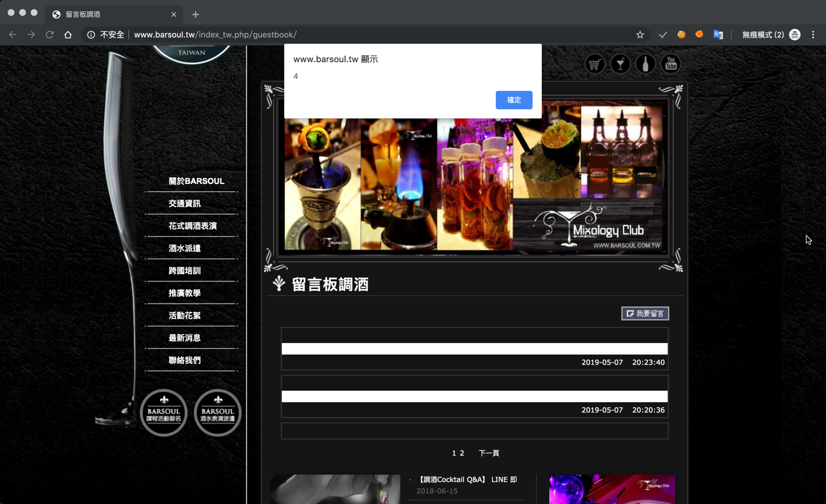Open the 【調酒Cocktail Q&A】 LINE news link

coord(466,479)
